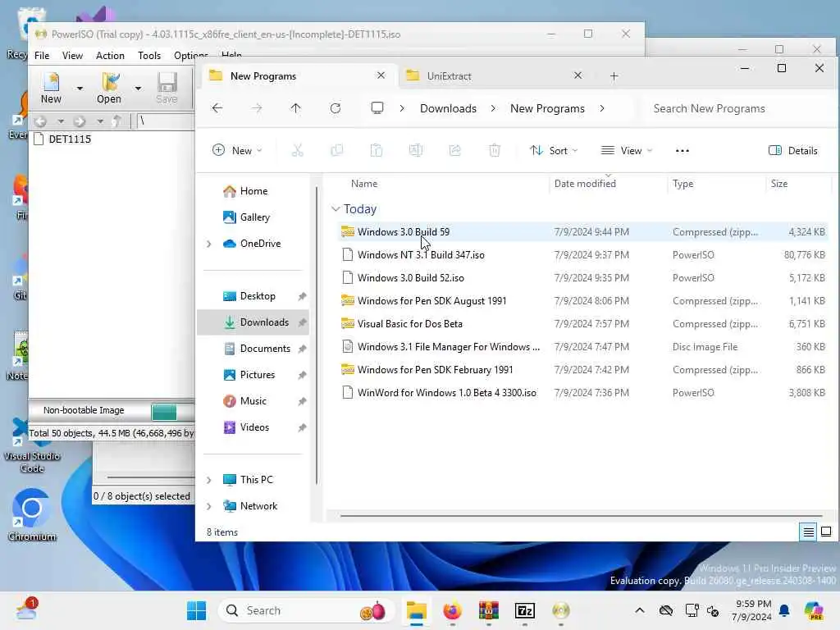Click the Open icon in PowerISO toolbar
This screenshot has width=840, height=630.
coord(109,88)
